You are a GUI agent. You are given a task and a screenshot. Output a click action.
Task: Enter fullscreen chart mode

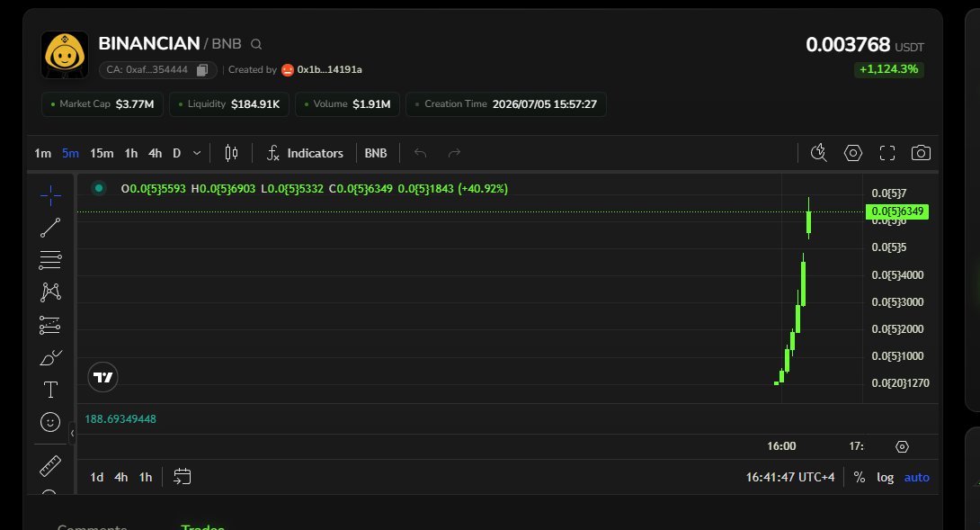pyautogui.click(x=887, y=153)
